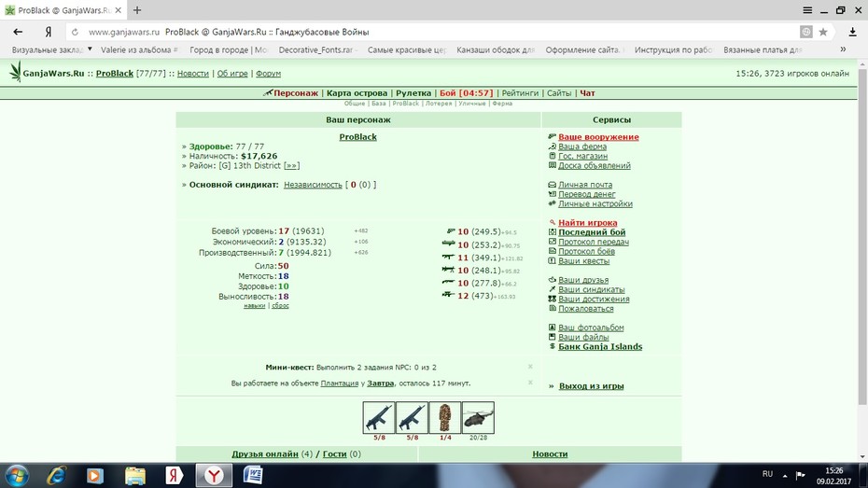
Task: Click Найти игрока link
Action: (x=587, y=222)
